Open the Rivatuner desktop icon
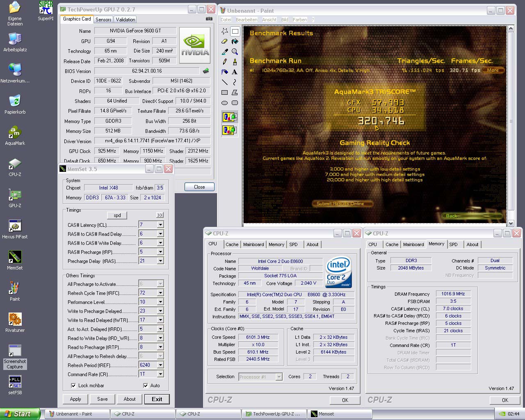The image size is (525, 420). [x=15, y=323]
